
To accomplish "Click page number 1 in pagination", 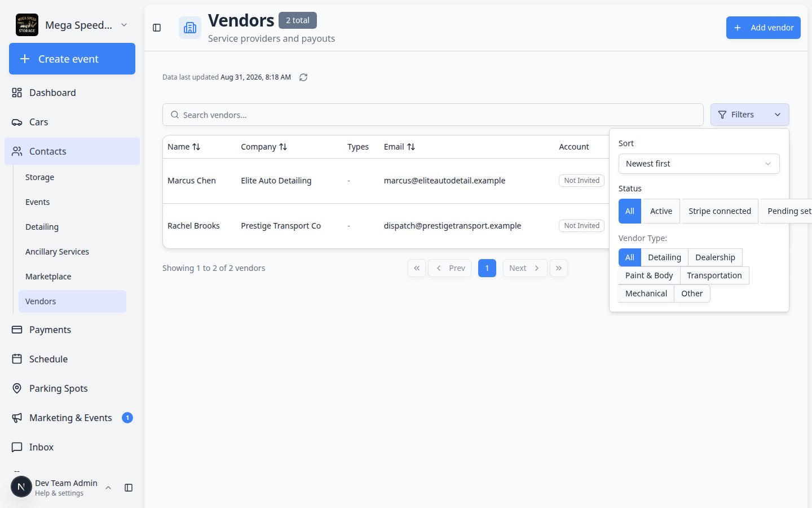I will [x=487, y=268].
